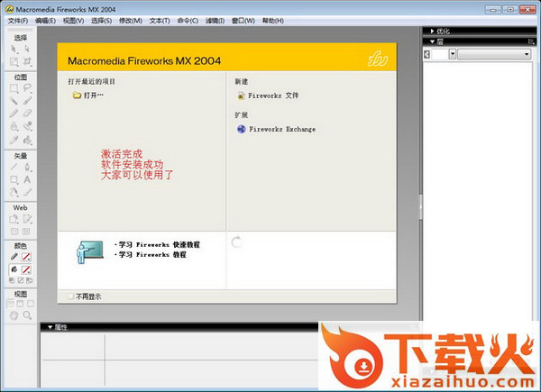This screenshot has height=392, width=541.
Task: Select the Hand tool
Action: [14, 315]
